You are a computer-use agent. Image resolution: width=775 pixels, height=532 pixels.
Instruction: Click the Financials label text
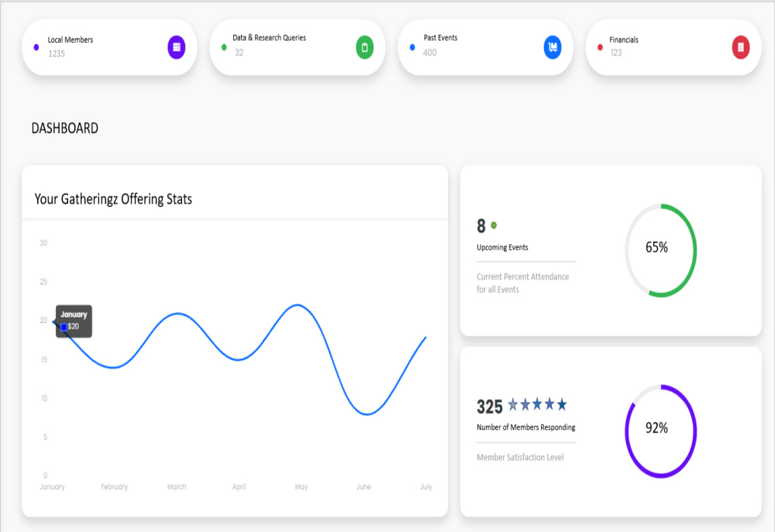click(624, 39)
